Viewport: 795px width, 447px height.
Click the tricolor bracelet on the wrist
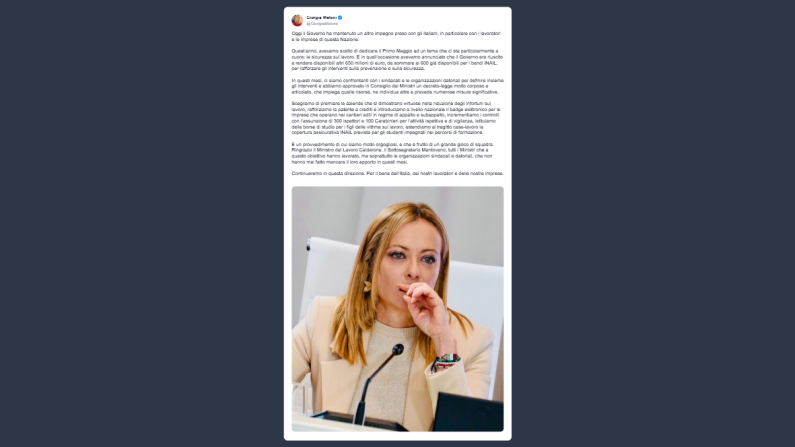447,361
